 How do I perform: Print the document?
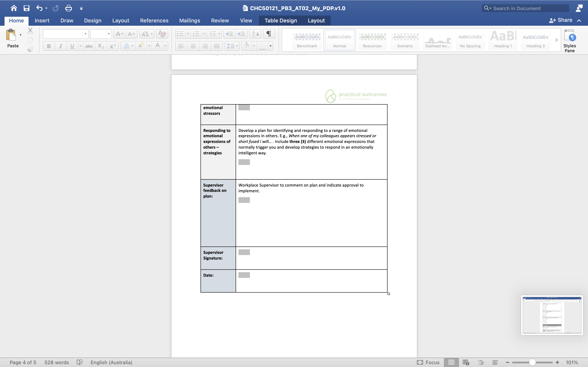point(69,8)
